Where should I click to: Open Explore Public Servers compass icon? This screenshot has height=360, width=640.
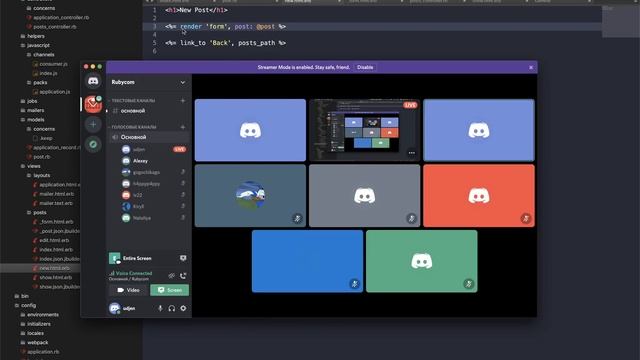tap(93, 144)
